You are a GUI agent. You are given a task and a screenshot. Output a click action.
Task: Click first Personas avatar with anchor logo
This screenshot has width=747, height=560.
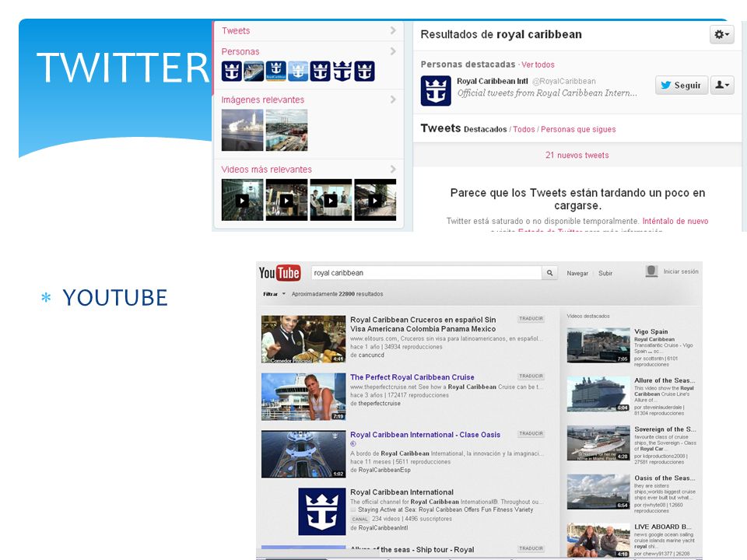232,72
